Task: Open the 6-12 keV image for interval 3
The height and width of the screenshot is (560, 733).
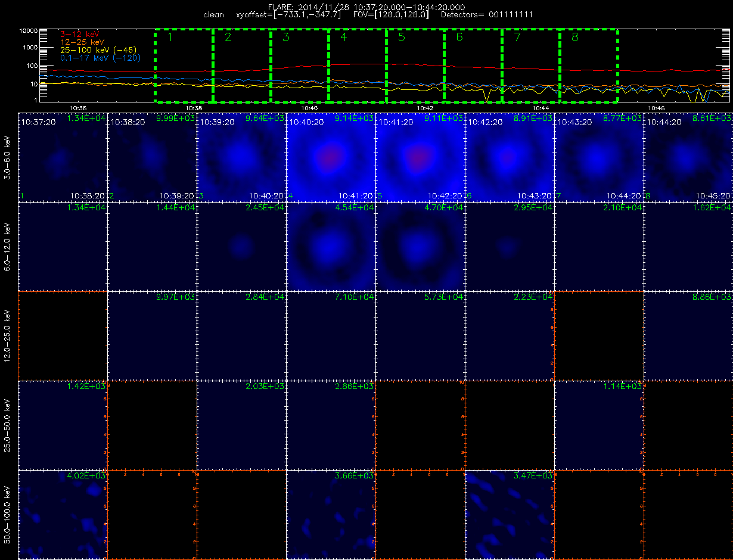Action: point(241,246)
